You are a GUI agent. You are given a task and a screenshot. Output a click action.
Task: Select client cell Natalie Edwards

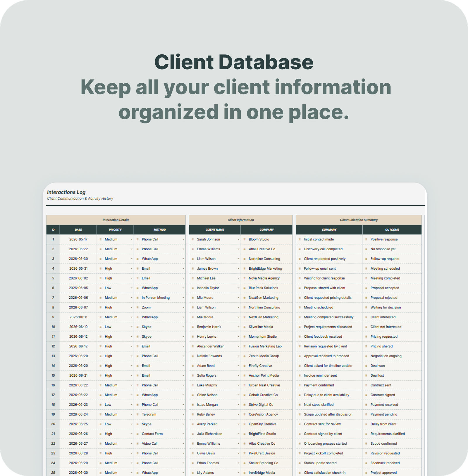[x=215, y=356]
